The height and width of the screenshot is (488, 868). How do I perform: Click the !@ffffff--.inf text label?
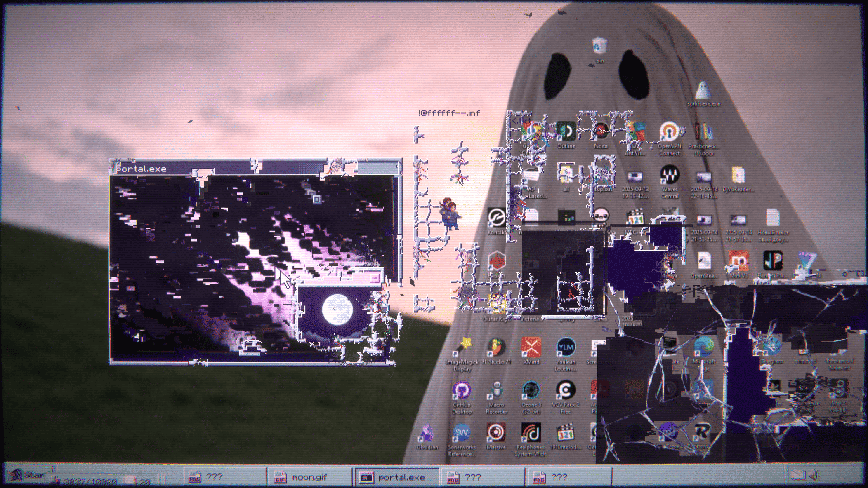coord(449,113)
